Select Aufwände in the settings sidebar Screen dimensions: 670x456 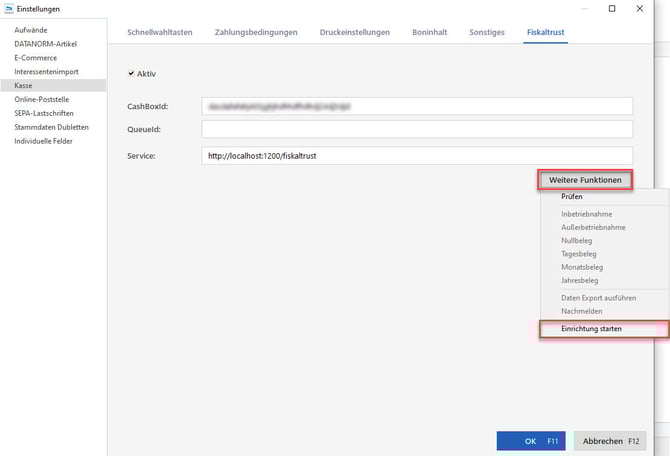(x=31, y=30)
